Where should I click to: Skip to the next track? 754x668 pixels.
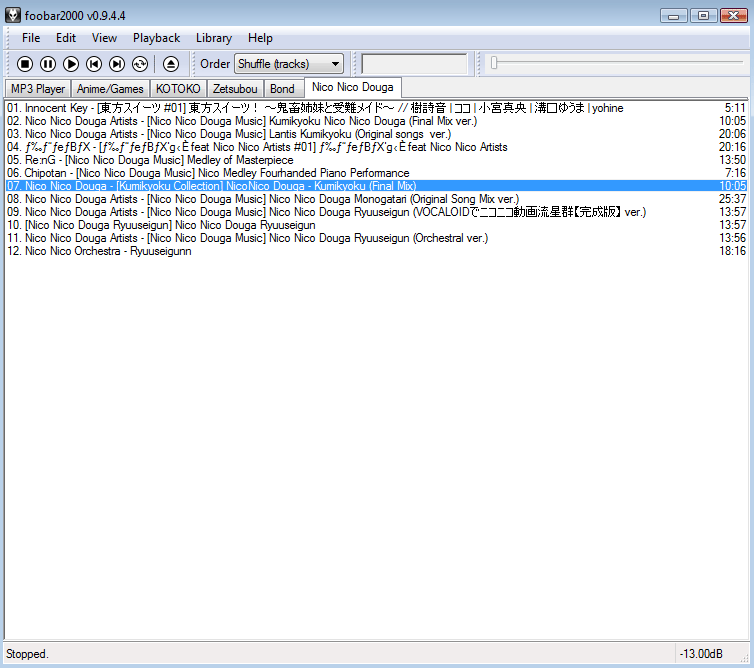117,64
